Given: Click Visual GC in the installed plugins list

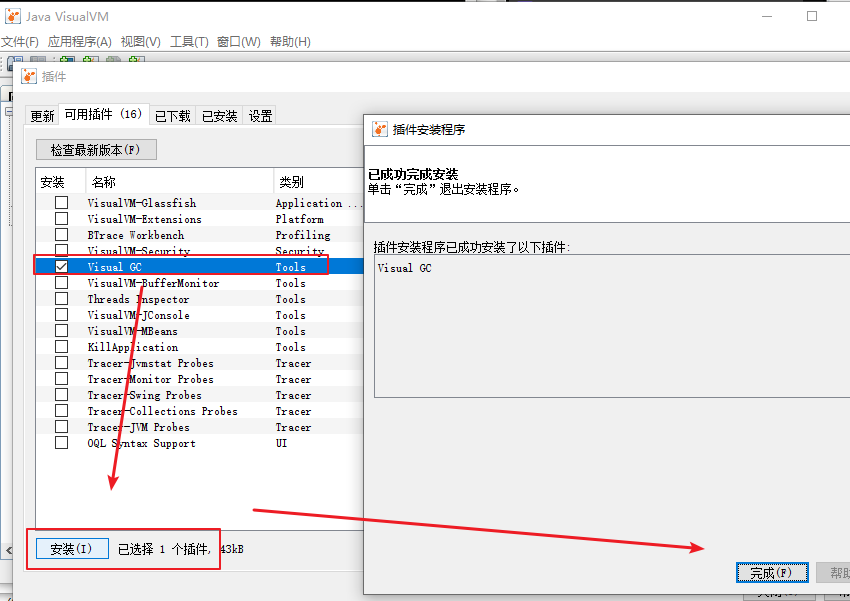Looking at the screenshot, I should click(x=404, y=268).
